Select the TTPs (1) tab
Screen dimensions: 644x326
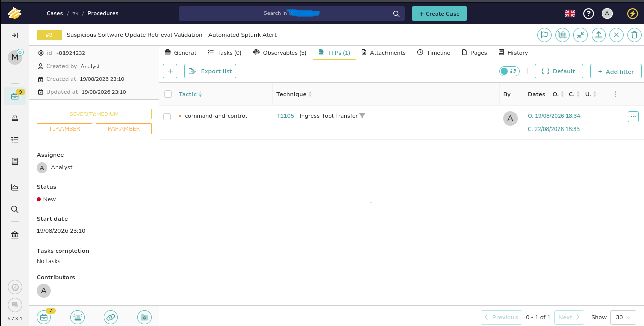point(334,53)
